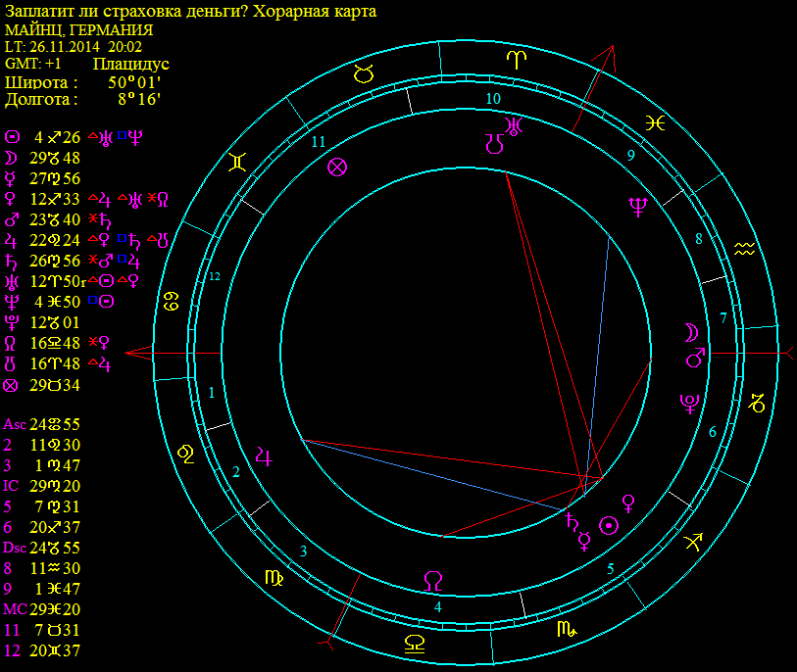Click the Capricorn symbol on the outer ring
This screenshot has height=672, width=797.
pyautogui.click(x=757, y=402)
